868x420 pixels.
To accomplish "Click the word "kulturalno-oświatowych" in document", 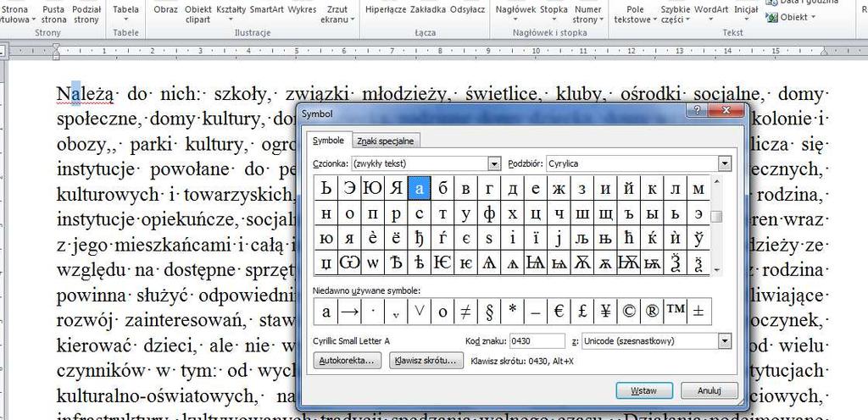I will click(x=157, y=395).
